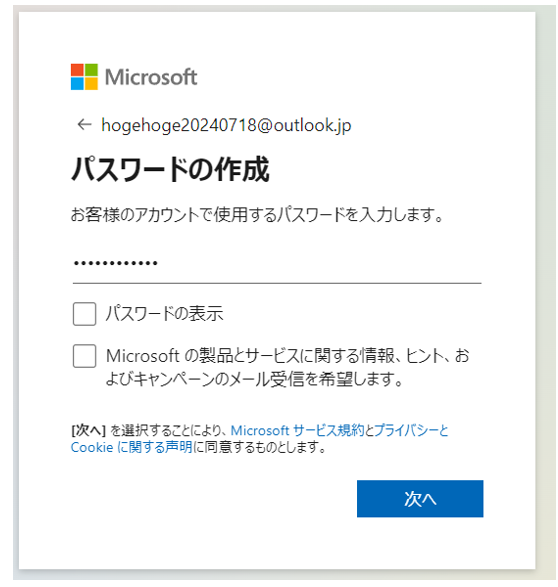Click the green square in the Microsoft logo
The width and height of the screenshot is (558, 587).
pos(91,70)
